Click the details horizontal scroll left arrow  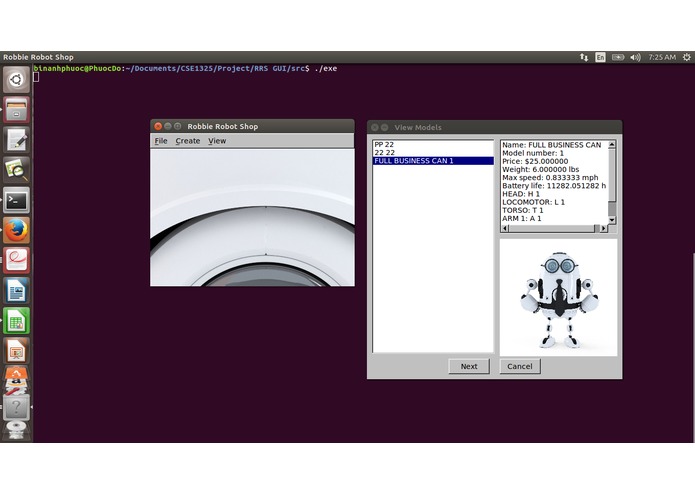505,228
